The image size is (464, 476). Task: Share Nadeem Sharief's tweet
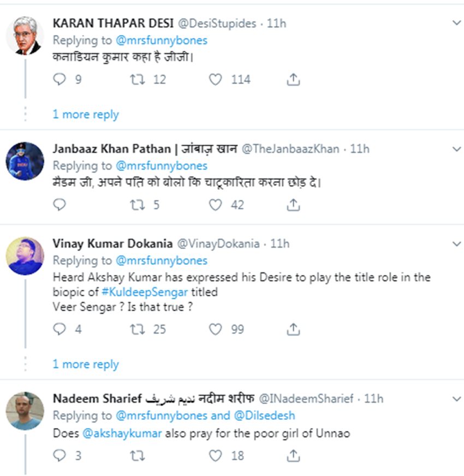[x=293, y=455]
